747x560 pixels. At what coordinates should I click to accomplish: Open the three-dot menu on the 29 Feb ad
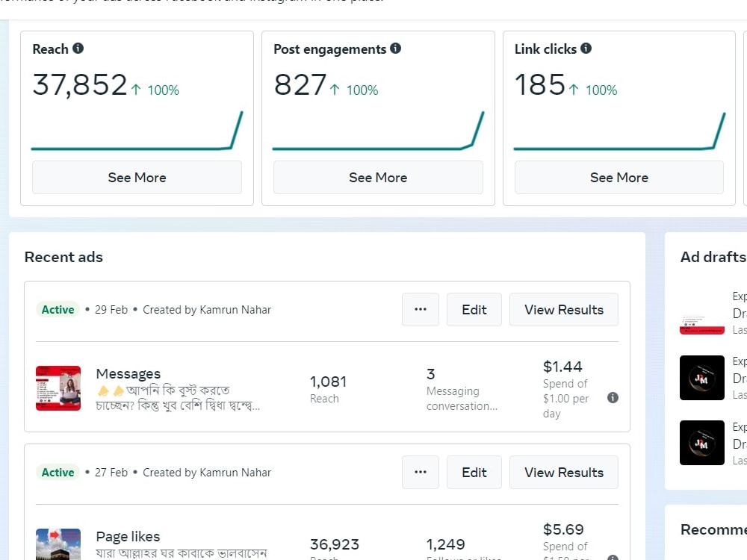420,309
